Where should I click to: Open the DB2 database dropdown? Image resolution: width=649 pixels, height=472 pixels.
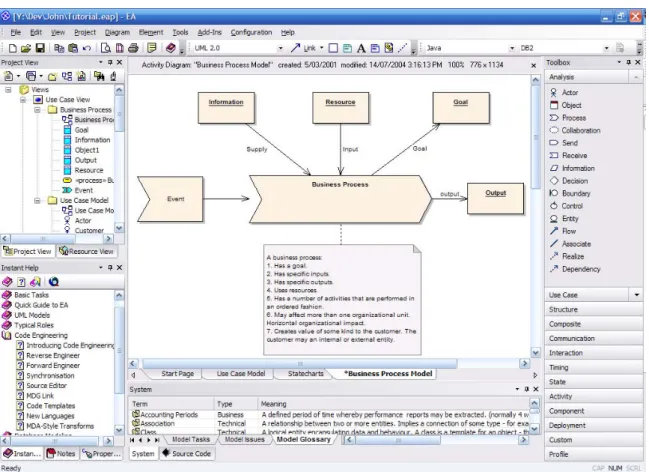(606, 48)
